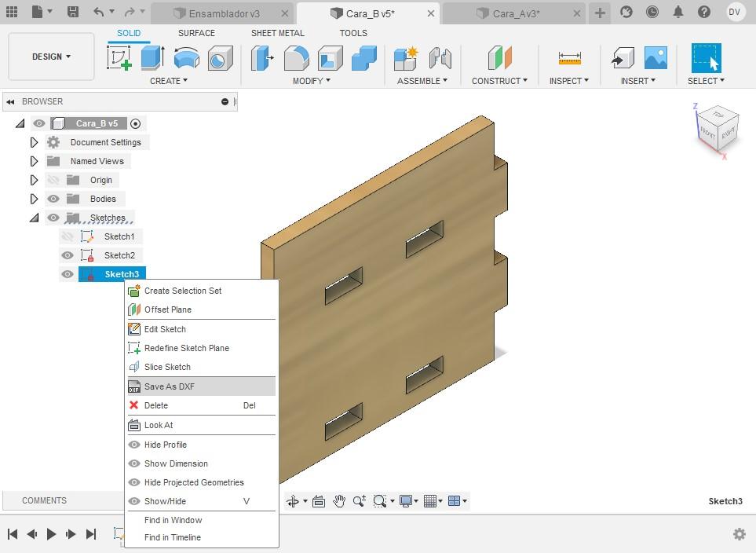
Task: Collapse the Sketches folder
Action: click(x=34, y=218)
